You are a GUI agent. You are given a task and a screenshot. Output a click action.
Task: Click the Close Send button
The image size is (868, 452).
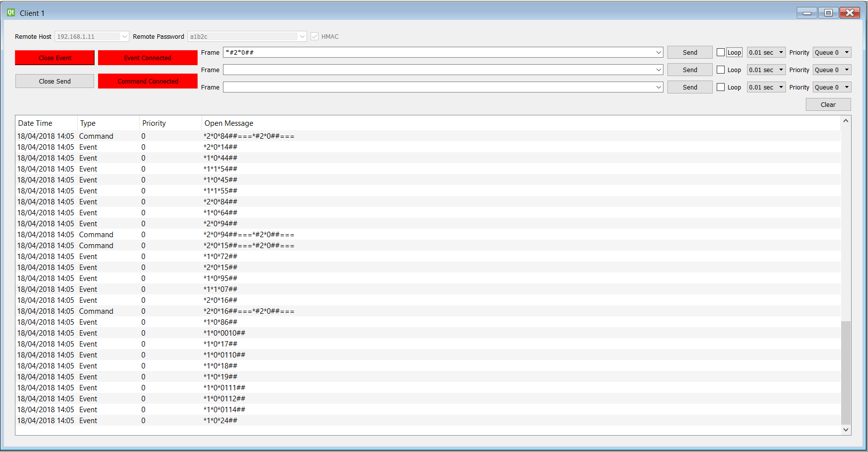(x=55, y=81)
